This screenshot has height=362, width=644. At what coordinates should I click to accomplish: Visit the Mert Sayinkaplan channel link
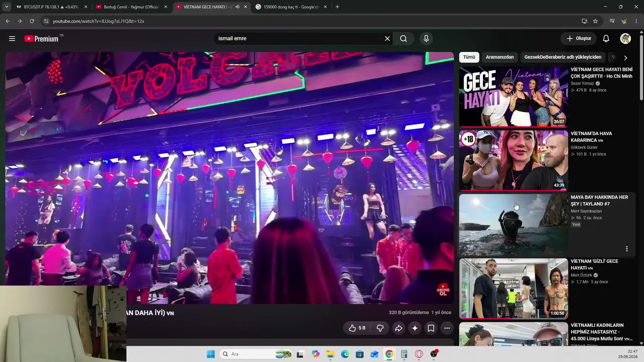[x=586, y=211]
